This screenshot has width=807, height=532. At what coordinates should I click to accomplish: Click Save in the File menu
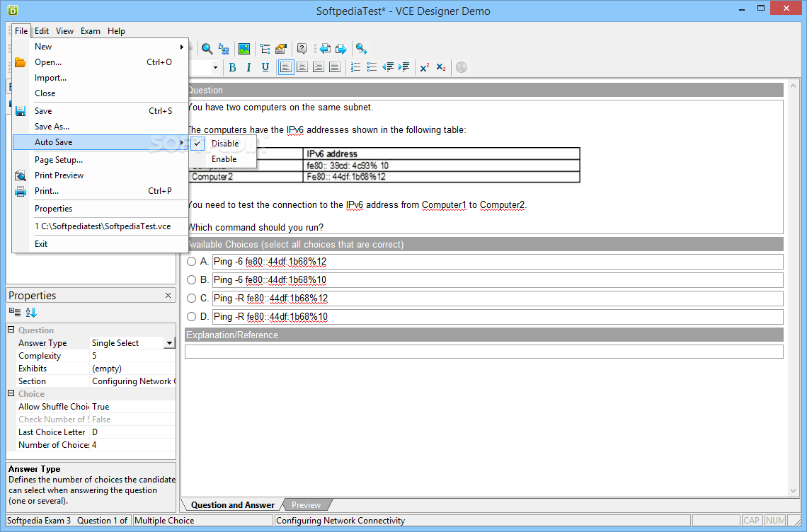[x=101, y=111]
